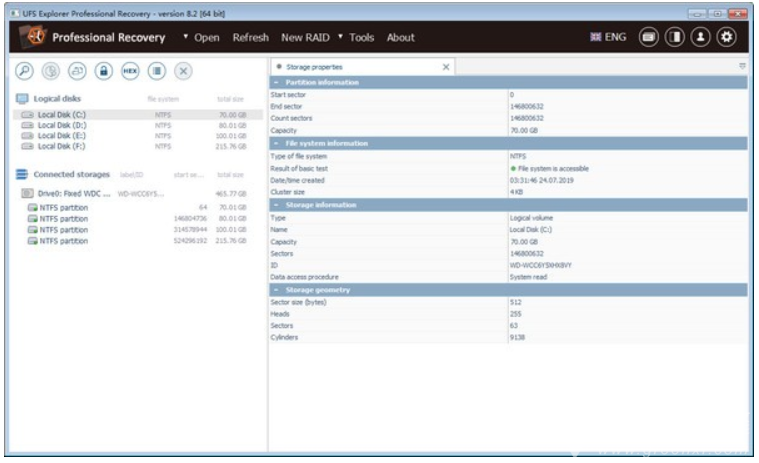Screen dimensions: 759x463
Task: Click the Connected storages stack icon
Action: tap(22, 174)
